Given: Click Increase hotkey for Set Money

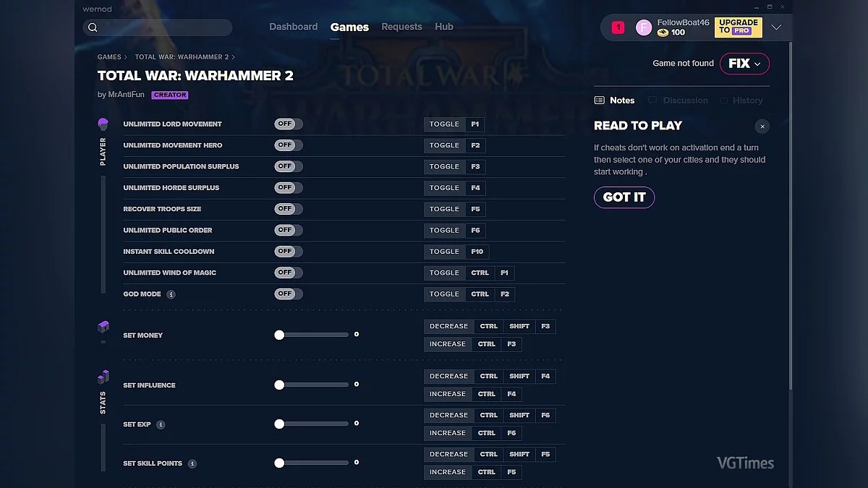Looking at the screenshot, I should (448, 344).
